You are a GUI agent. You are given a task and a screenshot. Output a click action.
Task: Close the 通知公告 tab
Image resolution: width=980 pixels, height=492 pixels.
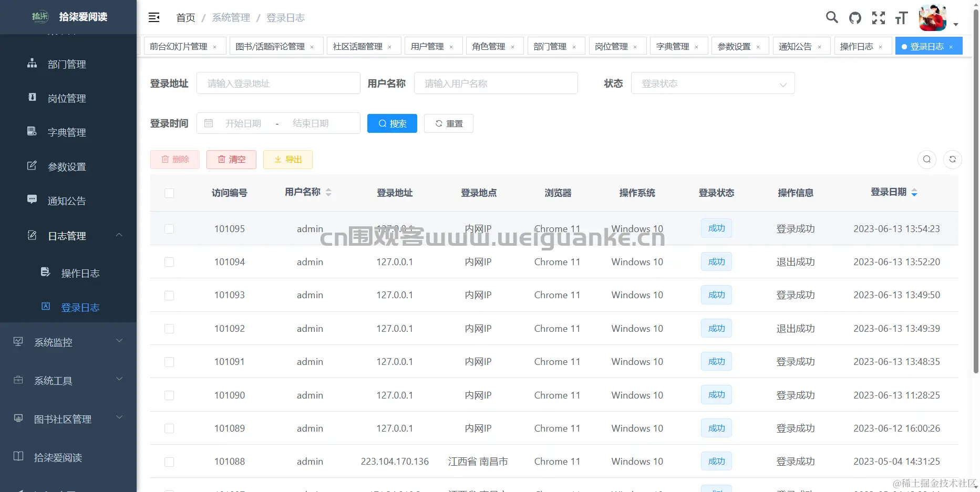(x=819, y=47)
